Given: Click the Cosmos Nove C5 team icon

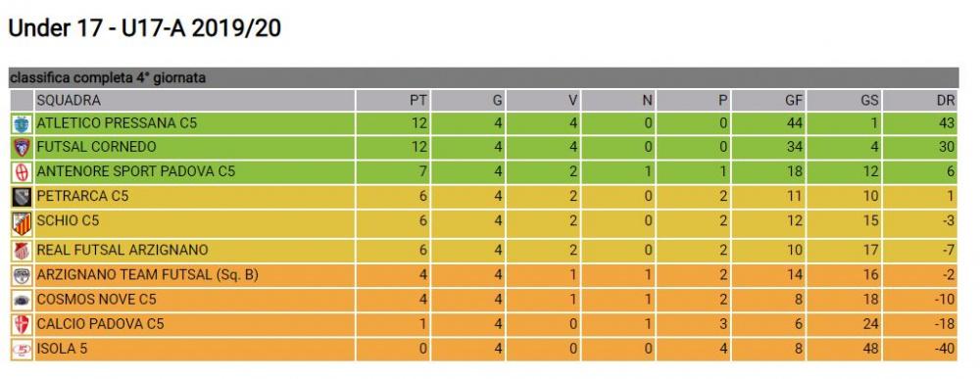Looking at the screenshot, I should tap(22, 301).
